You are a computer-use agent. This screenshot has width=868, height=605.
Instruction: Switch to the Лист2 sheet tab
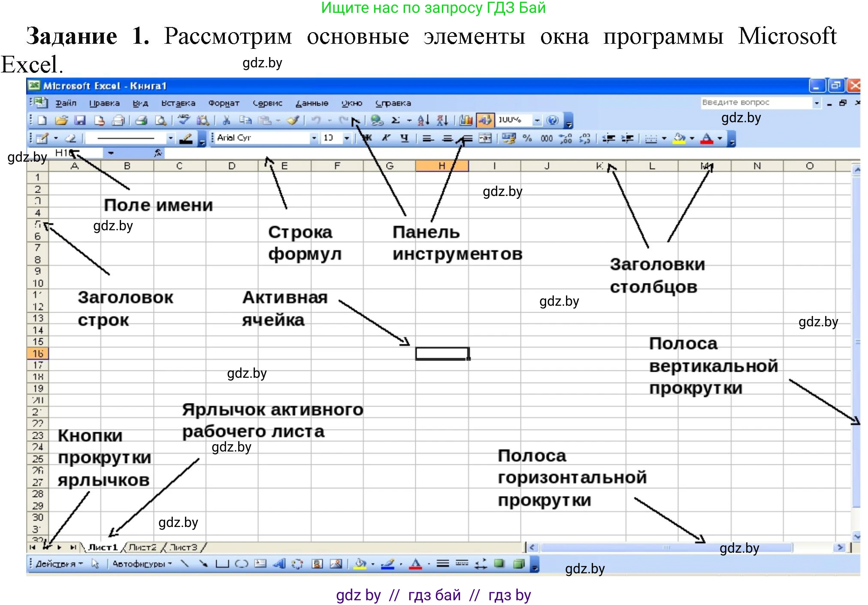tap(142, 548)
